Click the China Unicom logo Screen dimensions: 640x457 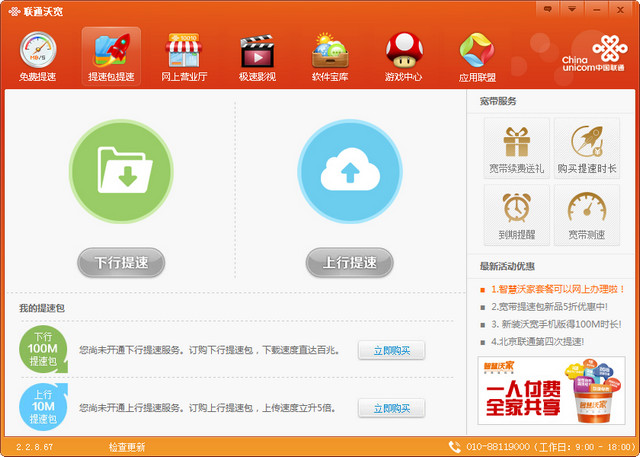pyautogui.click(x=594, y=53)
